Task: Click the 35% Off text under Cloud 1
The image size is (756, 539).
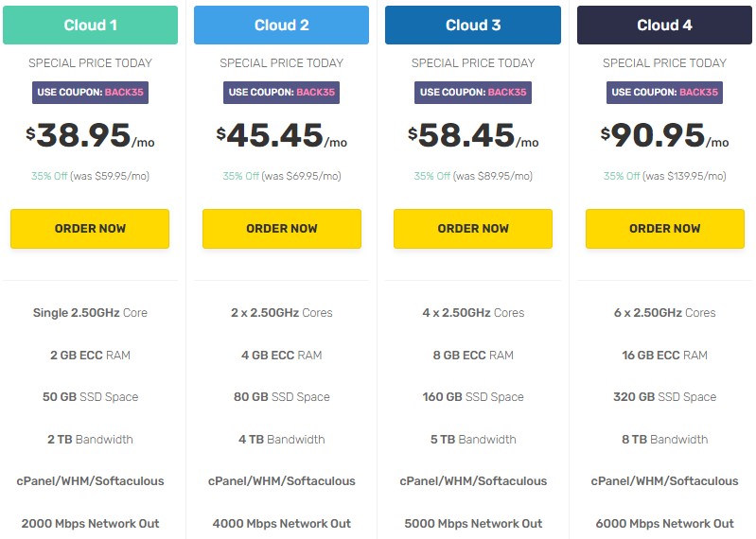Action: (x=49, y=176)
